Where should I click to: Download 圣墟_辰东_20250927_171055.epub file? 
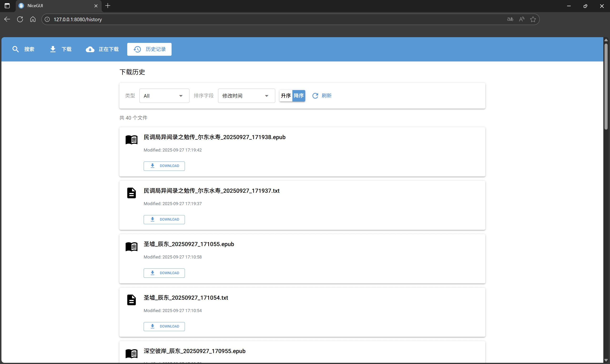[164, 273]
